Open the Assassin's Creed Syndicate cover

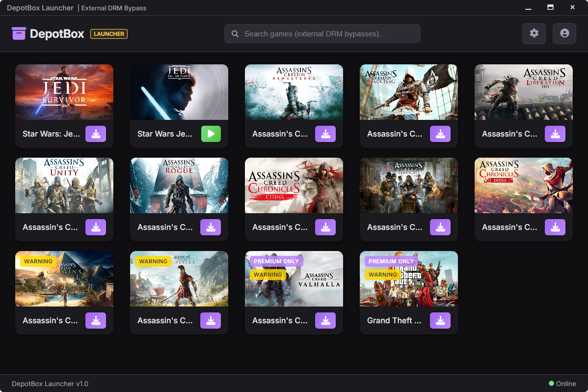[x=409, y=186]
